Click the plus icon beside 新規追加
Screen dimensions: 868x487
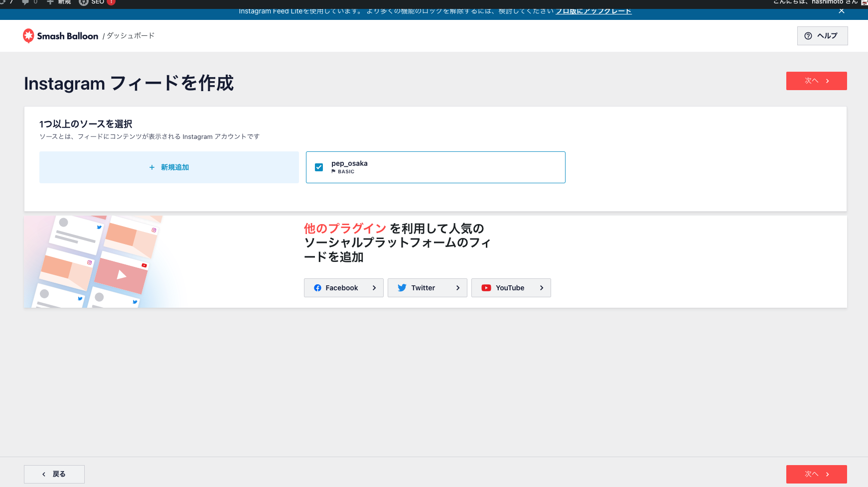coord(152,167)
